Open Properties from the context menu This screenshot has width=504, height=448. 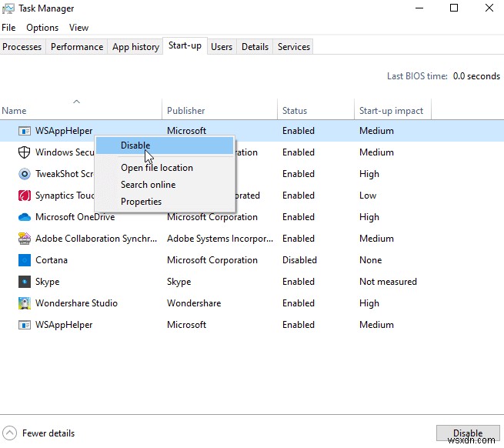click(x=141, y=202)
